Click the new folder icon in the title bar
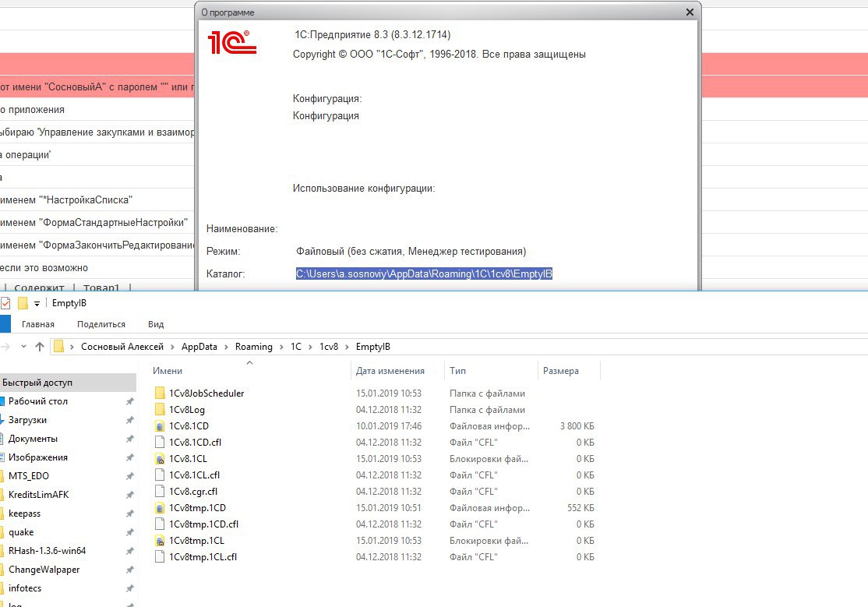 tap(23, 303)
